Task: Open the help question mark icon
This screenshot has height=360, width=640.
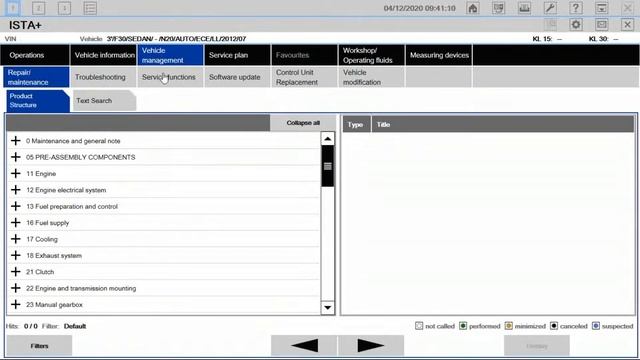Action: coord(576,8)
